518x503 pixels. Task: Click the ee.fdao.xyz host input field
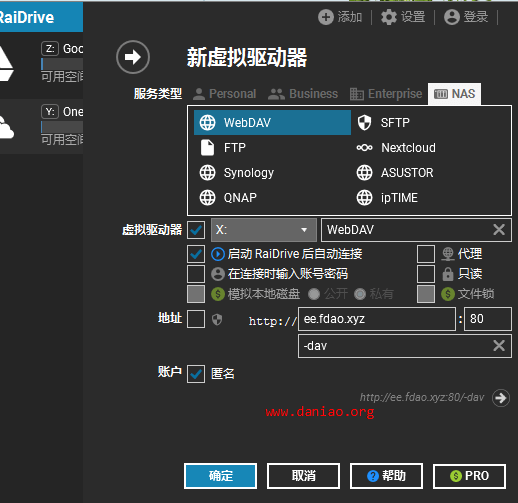[x=377, y=319]
